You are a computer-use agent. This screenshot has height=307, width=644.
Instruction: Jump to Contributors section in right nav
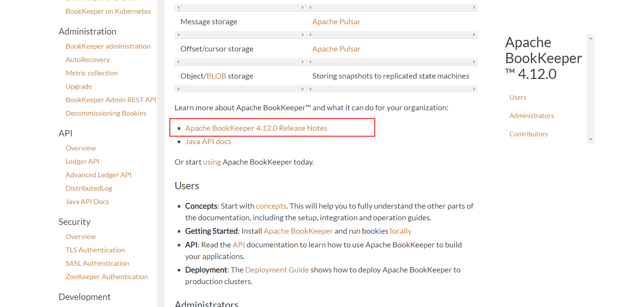click(528, 134)
